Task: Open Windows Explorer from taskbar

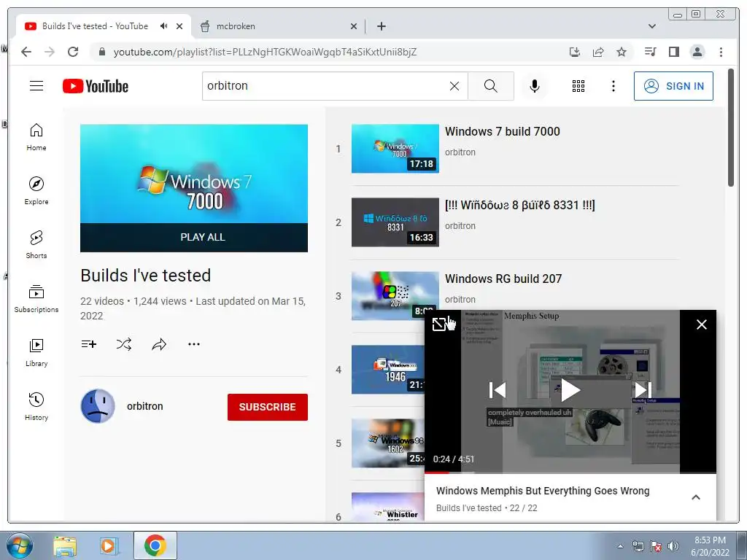Action: [65, 545]
